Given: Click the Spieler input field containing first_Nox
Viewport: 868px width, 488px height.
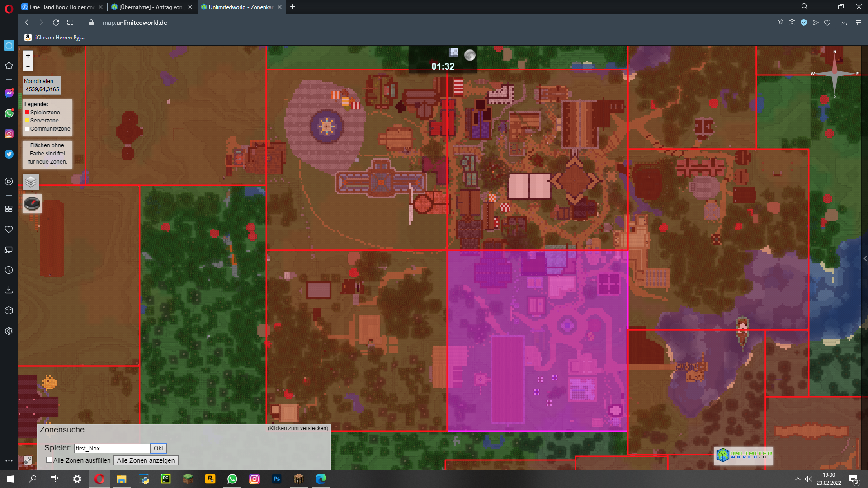Looking at the screenshot, I should point(112,448).
